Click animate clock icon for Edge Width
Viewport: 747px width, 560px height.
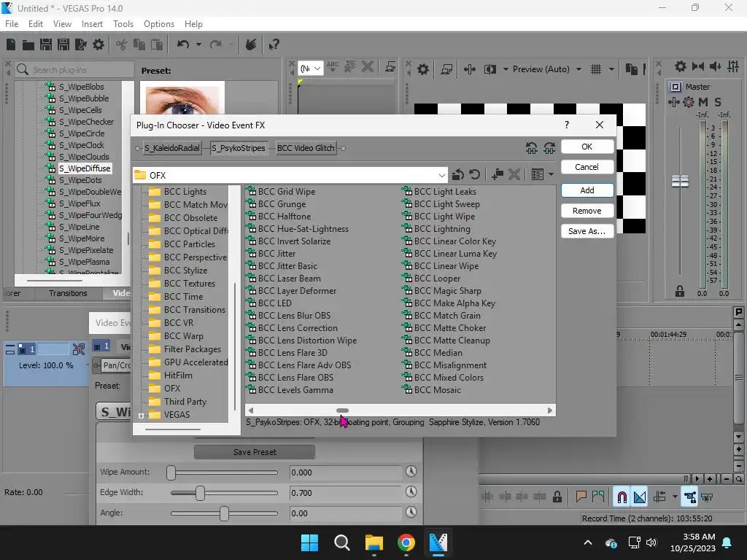[x=411, y=491]
